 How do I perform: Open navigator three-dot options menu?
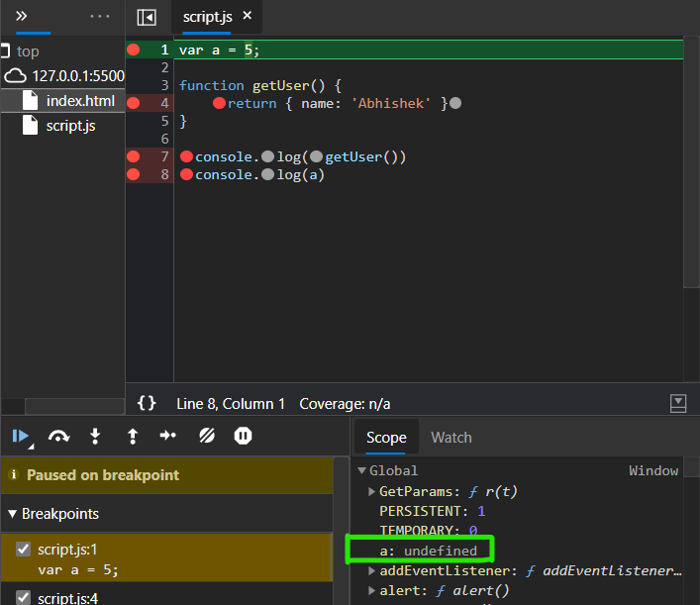(x=100, y=17)
